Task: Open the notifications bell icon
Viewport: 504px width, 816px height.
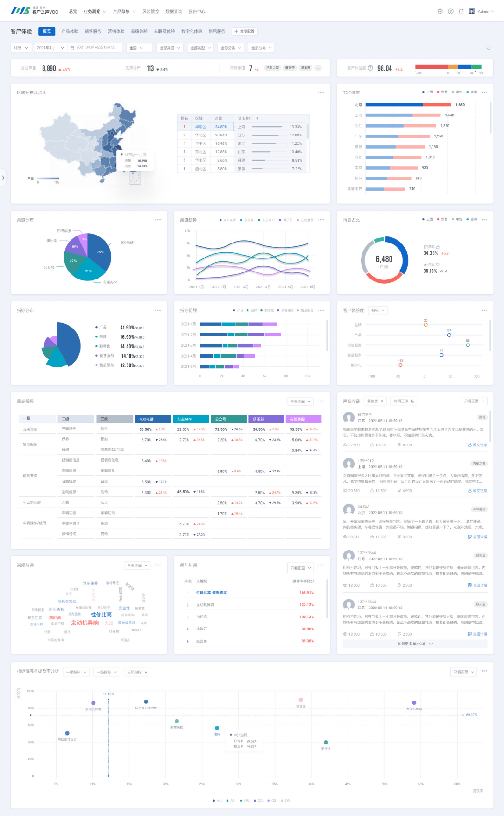Action: [x=461, y=11]
